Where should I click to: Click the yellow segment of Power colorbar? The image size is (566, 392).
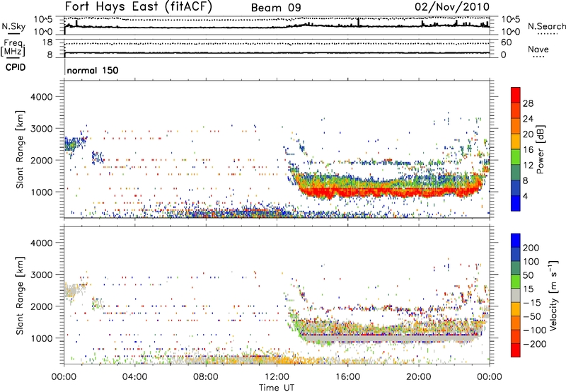click(x=516, y=142)
